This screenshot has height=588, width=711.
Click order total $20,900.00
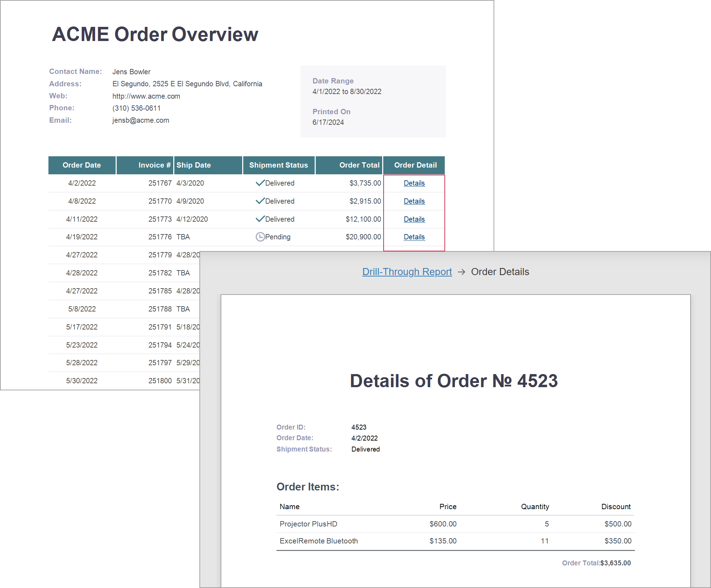(x=363, y=237)
